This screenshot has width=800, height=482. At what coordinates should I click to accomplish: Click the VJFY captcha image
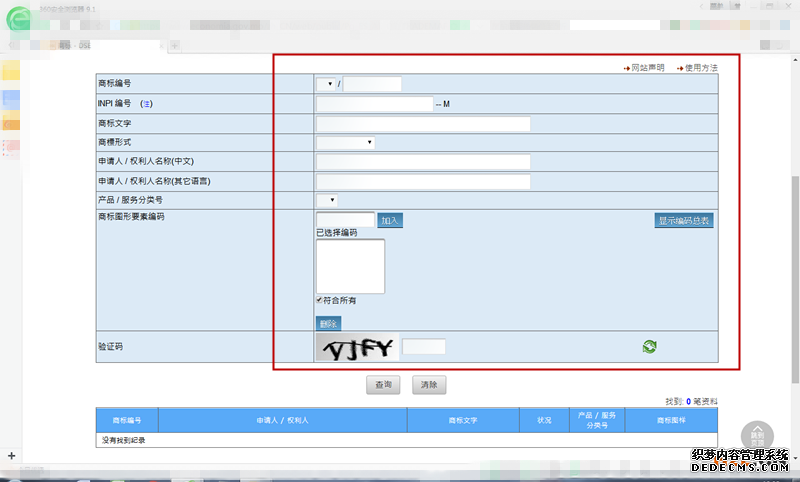[357, 347]
